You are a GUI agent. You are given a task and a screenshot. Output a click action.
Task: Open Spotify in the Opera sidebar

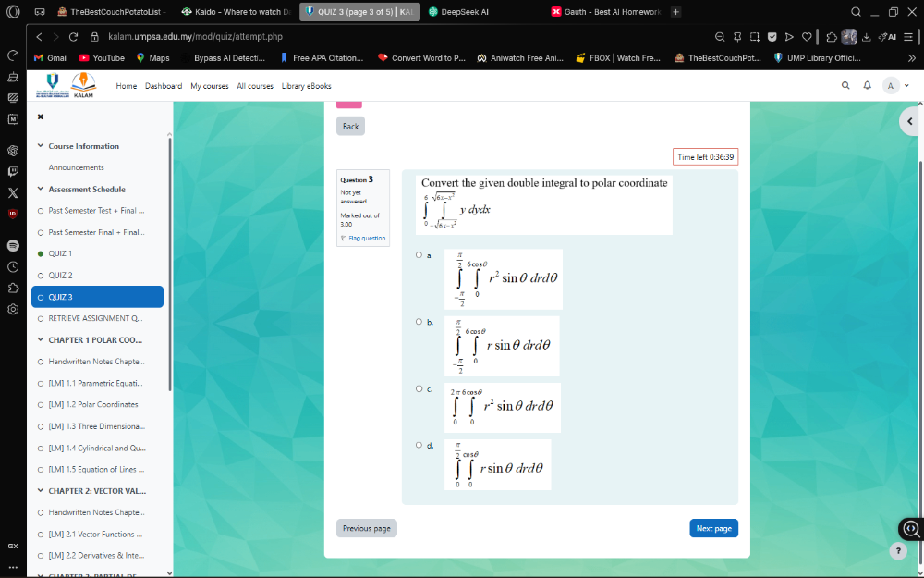tap(13, 246)
